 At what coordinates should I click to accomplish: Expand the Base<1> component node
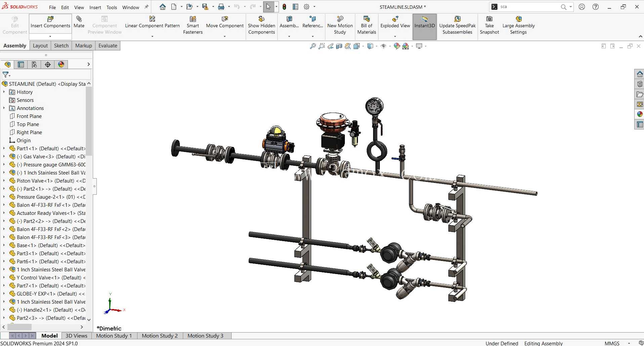4,245
